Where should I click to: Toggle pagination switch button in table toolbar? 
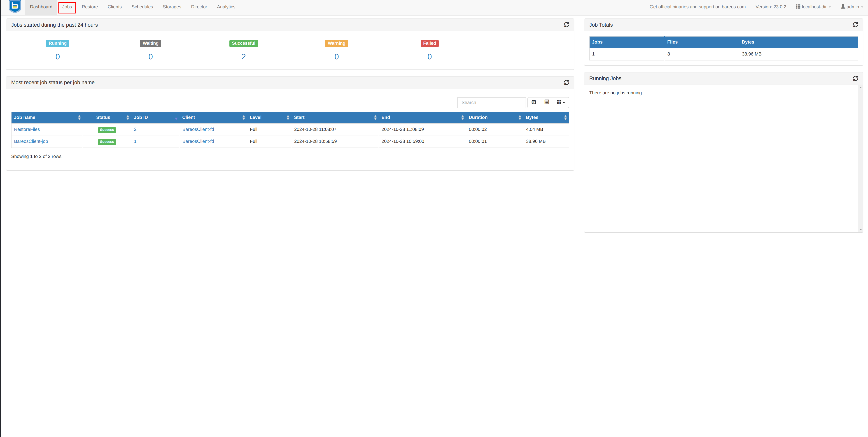(x=534, y=102)
